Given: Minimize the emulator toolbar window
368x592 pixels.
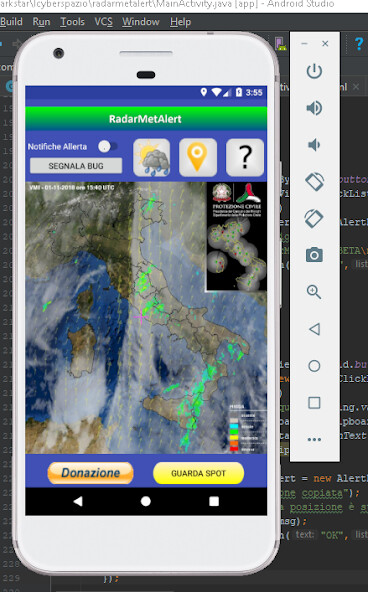Looking at the screenshot, I should [304, 44].
